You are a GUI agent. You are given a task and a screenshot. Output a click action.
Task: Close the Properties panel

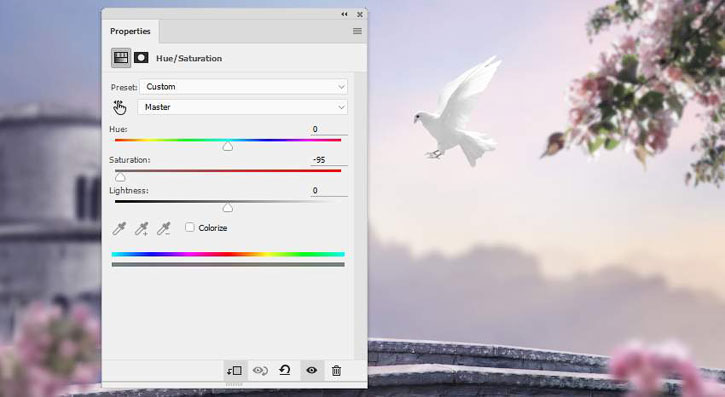click(360, 15)
